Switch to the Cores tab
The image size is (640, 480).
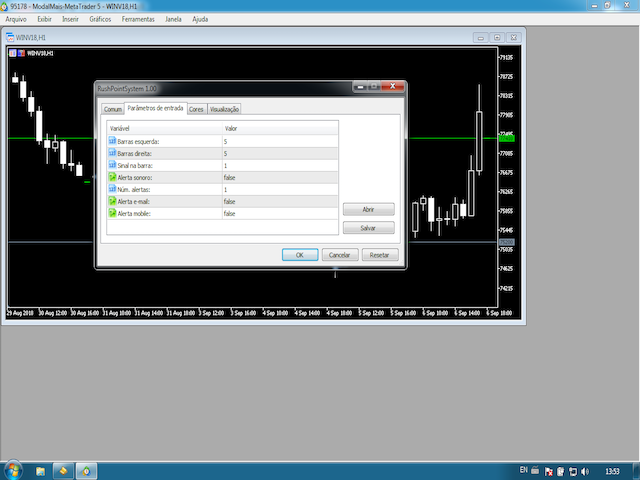[x=196, y=109]
